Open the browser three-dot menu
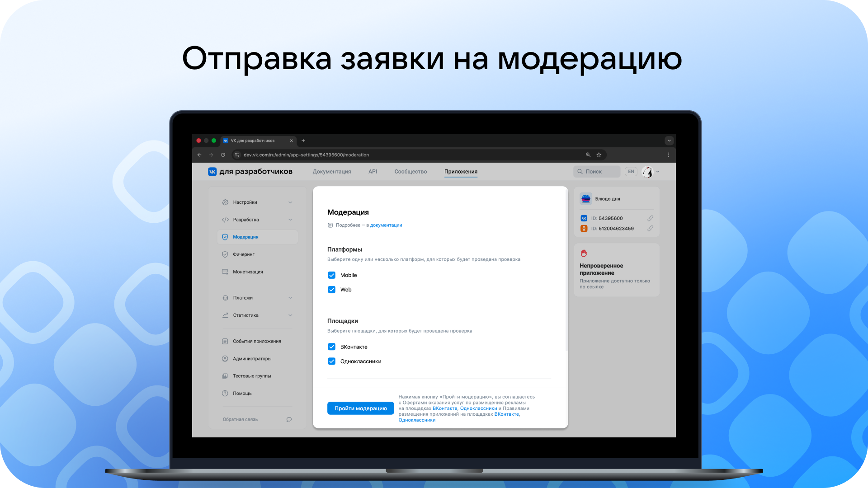This screenshot has height=488, width=868. pos(669,155)
